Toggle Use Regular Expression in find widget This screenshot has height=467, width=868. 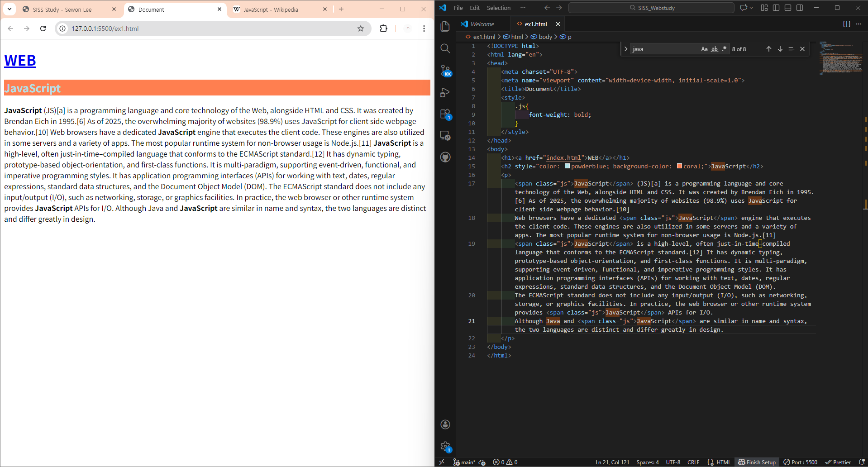724,49
